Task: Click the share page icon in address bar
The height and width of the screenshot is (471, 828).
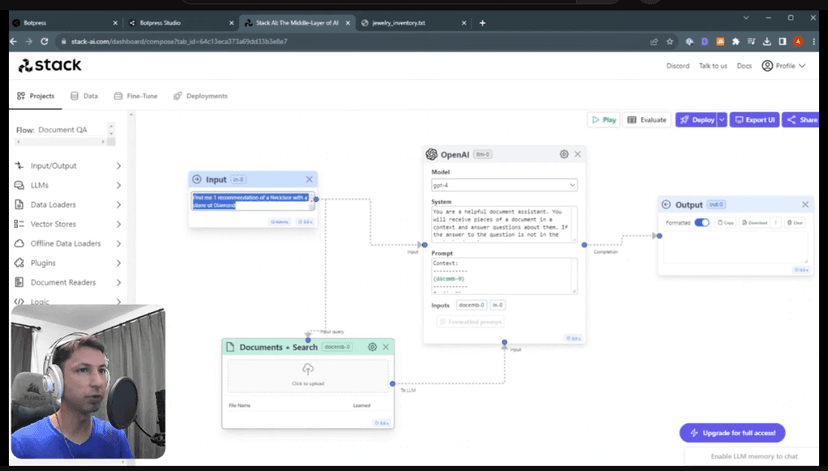Action: [654, 41]
